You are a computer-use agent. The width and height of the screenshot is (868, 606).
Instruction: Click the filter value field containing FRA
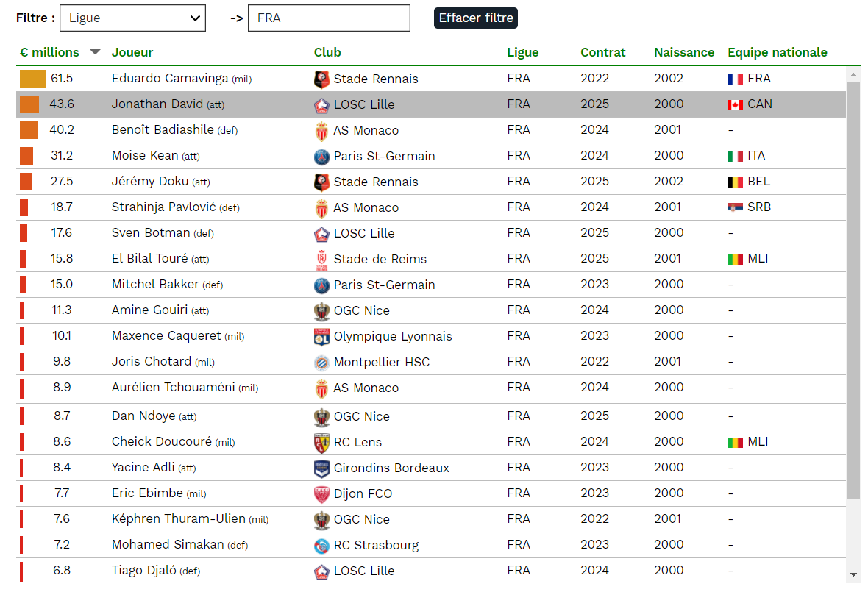click(329, 18)
